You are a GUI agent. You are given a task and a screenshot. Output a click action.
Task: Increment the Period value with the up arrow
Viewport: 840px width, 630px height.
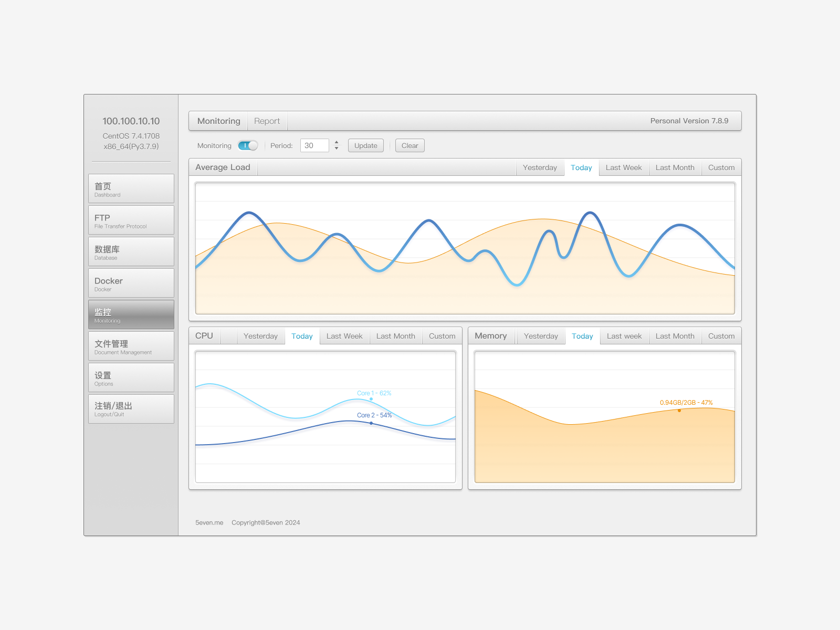coord(337,142)
